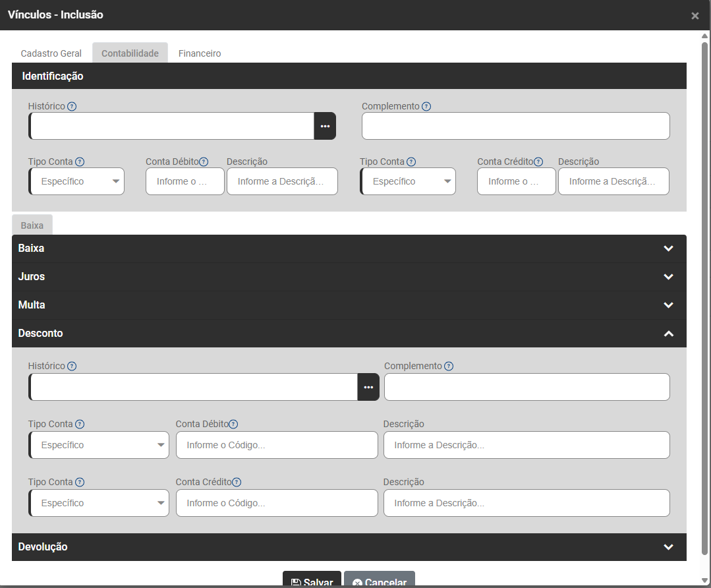Open the Financeiro tab
The width and height of the screenshot is (711, 588).
200,53
